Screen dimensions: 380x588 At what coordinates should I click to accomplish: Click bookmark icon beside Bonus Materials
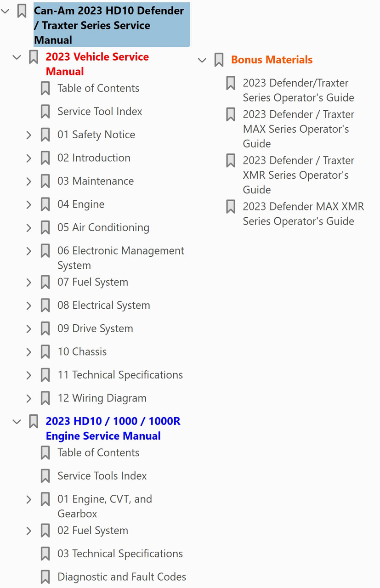219,60
